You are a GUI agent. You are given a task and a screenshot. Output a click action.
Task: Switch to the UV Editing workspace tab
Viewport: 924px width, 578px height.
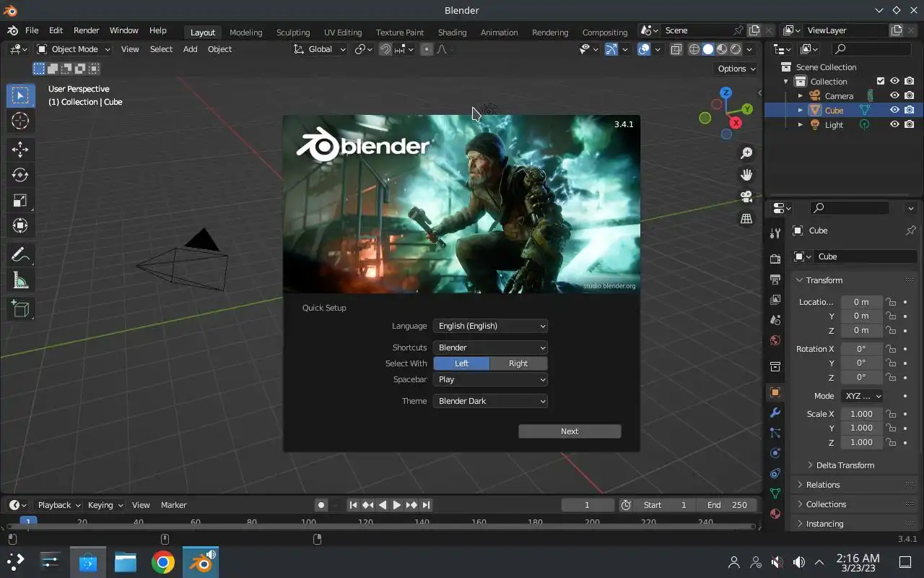tap(343, 33)
